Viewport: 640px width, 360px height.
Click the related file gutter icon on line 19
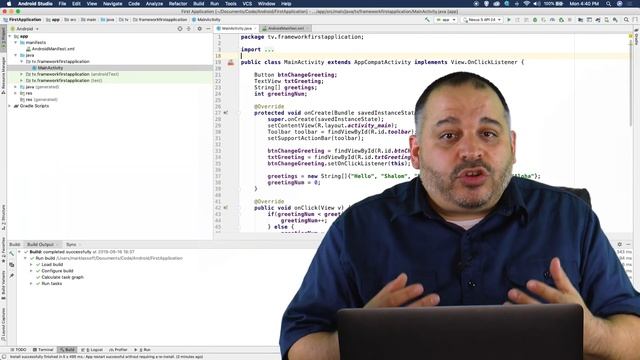point(231,62)
